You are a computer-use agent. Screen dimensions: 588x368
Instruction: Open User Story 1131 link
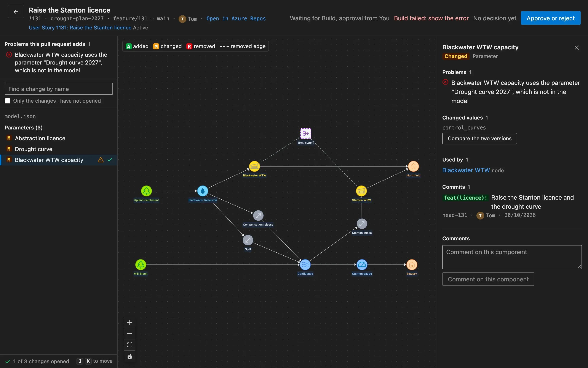[x=80, y=27]
